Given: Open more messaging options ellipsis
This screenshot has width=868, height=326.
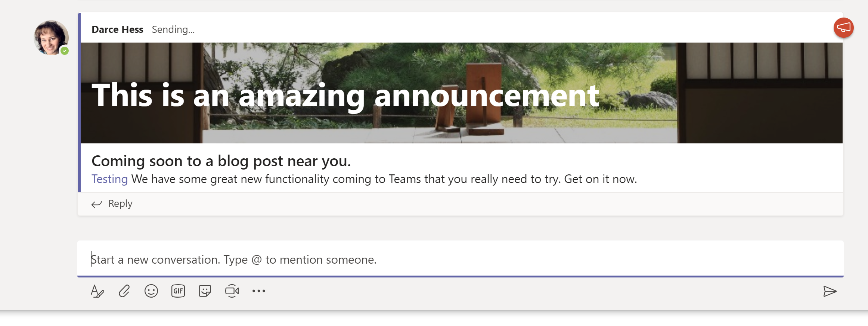Looking at the screenshot, I should pyautogui.click(x=259, y=291).
